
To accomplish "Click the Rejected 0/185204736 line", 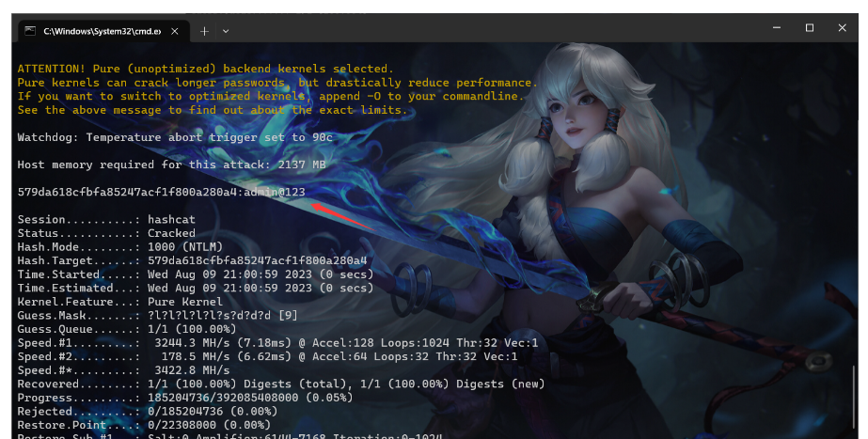I will (x=148, y=412).
